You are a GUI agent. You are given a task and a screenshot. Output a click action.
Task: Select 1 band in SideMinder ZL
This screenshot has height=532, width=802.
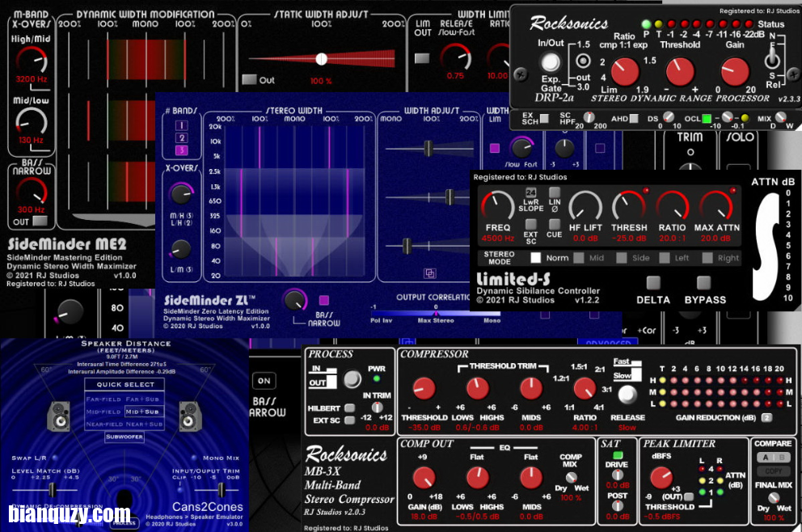pyautogui.click(x=182, y=125)
